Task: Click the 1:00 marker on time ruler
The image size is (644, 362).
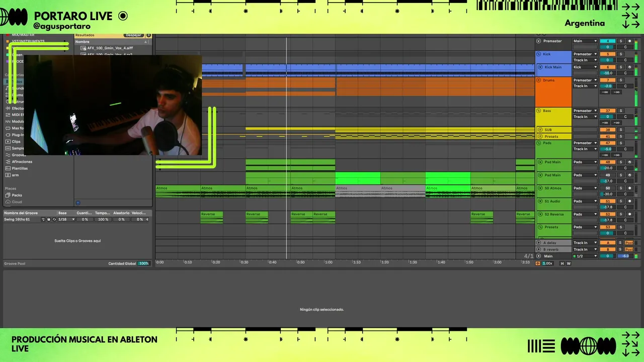Action: [329, 262]
